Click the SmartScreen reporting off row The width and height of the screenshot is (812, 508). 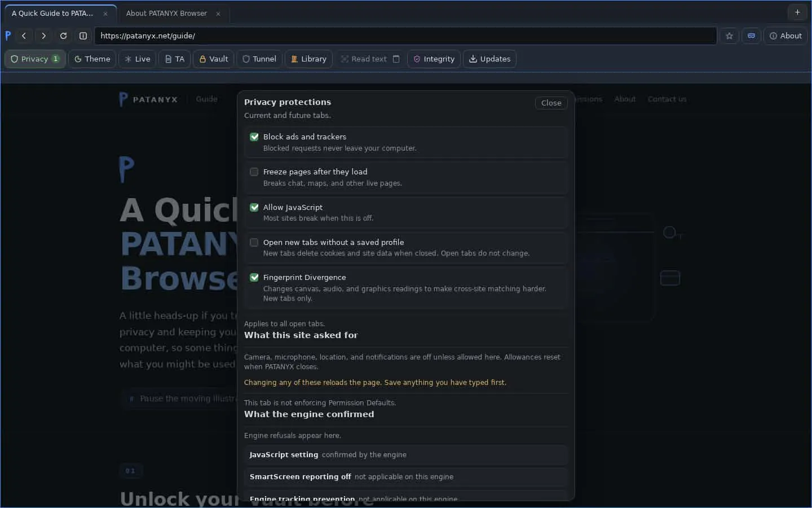tap(405, 477)
